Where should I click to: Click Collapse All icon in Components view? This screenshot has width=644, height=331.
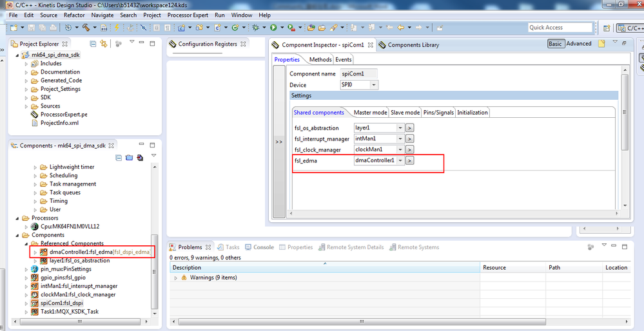tap(119, 158)
